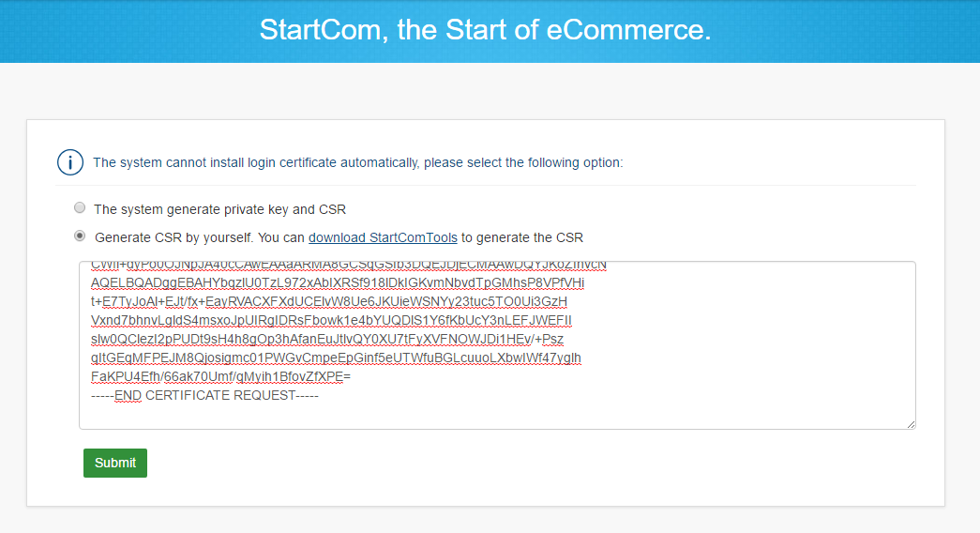Place cursor in line starting 'AQELBQADggEBAHYbqzlU0TzL'
This screenshot has width=980, height=533.
pyautogui.click(x=338, y=282)
